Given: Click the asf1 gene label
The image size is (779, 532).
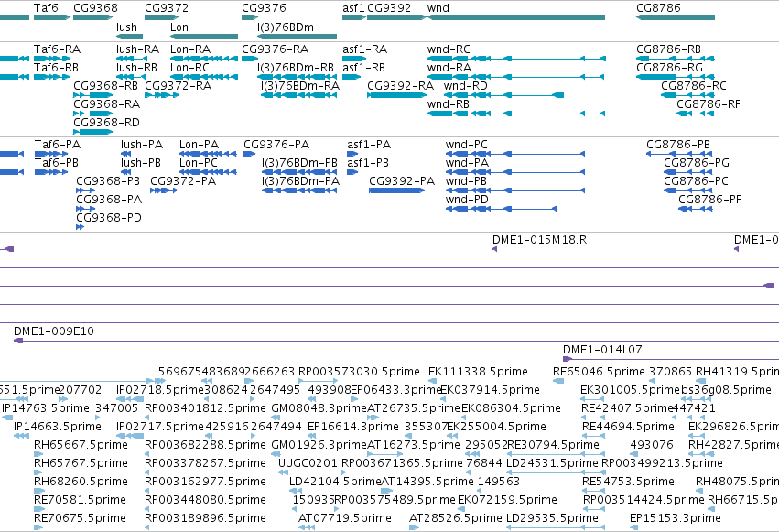Looking at the screenshot, I should (x=353, y=8).
